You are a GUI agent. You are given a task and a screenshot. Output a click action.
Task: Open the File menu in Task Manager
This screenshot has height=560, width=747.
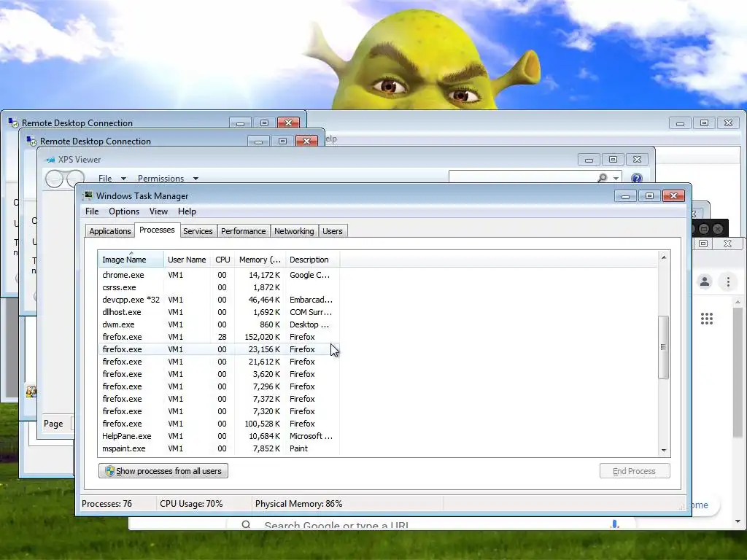tap(92, 211)
